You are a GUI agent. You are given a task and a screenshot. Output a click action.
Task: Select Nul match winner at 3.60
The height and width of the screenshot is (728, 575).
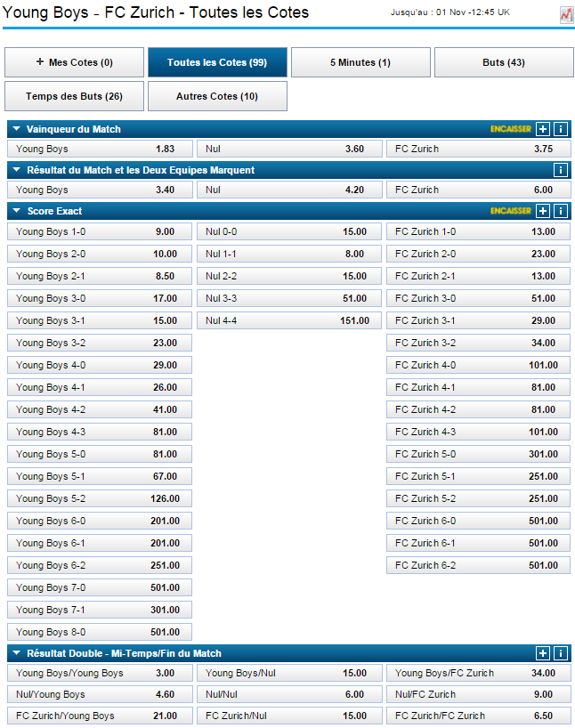(289, 149)
